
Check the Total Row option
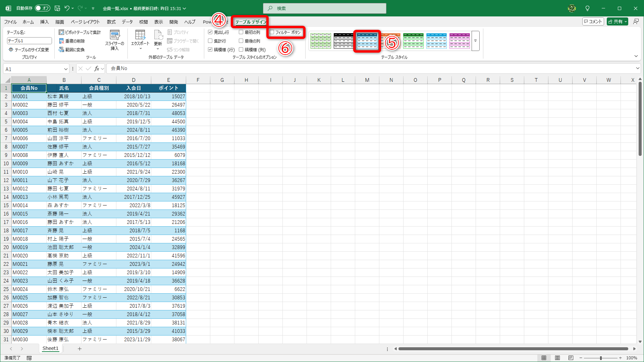(210, 41)
